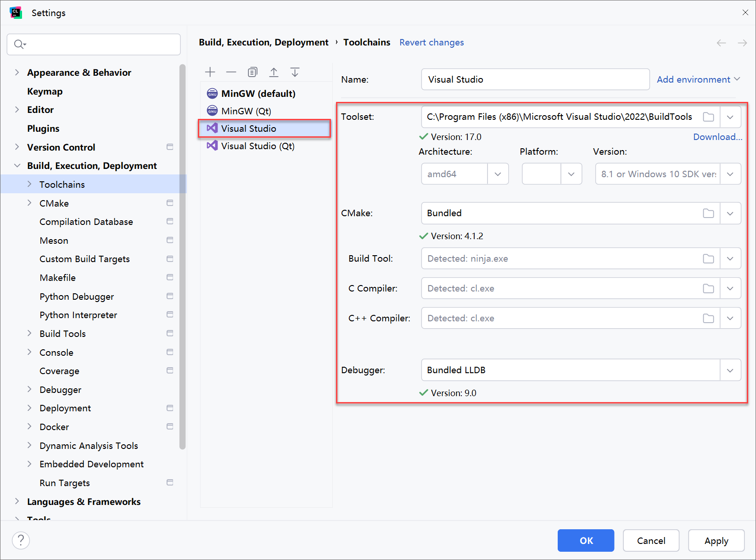Browse folder for Toolset path
Image resolution: width=756 pixels, height=560 pixels.
(x=708, y=117)
